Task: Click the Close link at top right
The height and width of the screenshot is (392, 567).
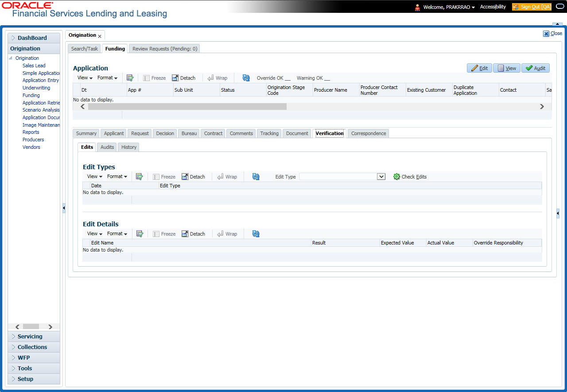Action: [x=553, y=33]
